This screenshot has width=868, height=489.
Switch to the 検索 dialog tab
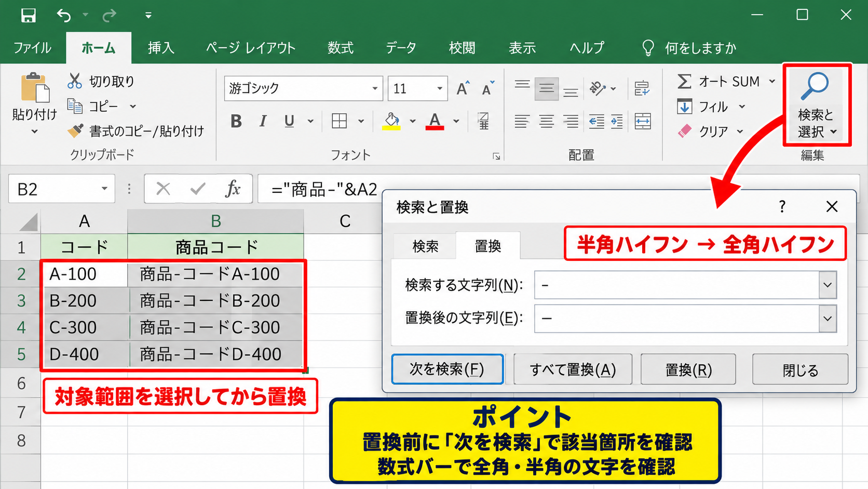(x=425, y=246)
